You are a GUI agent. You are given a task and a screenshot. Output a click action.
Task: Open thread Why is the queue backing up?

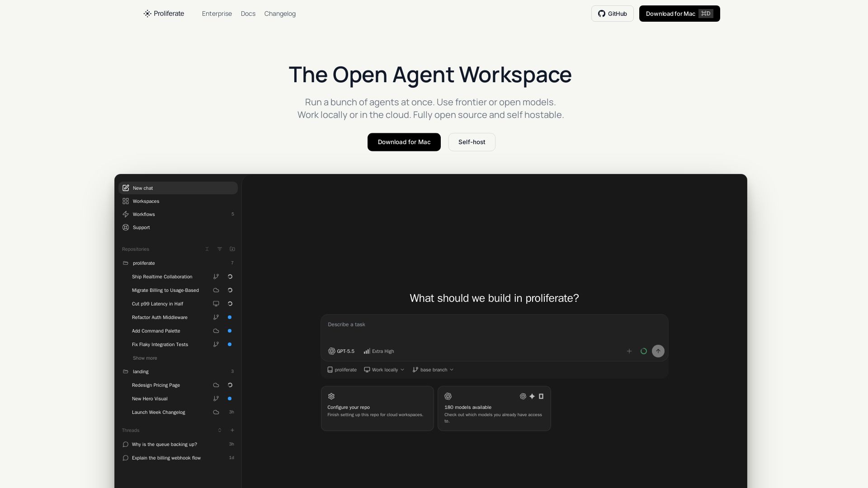[178, 444]
